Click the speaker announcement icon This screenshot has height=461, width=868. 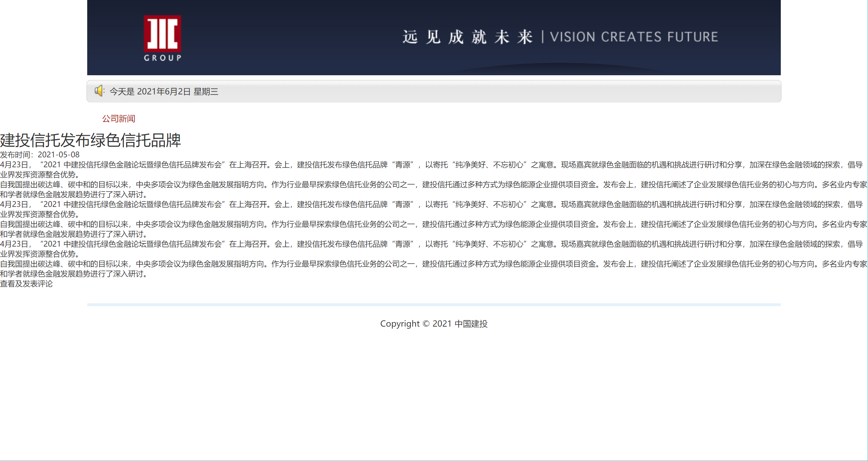tap(99, 91)
